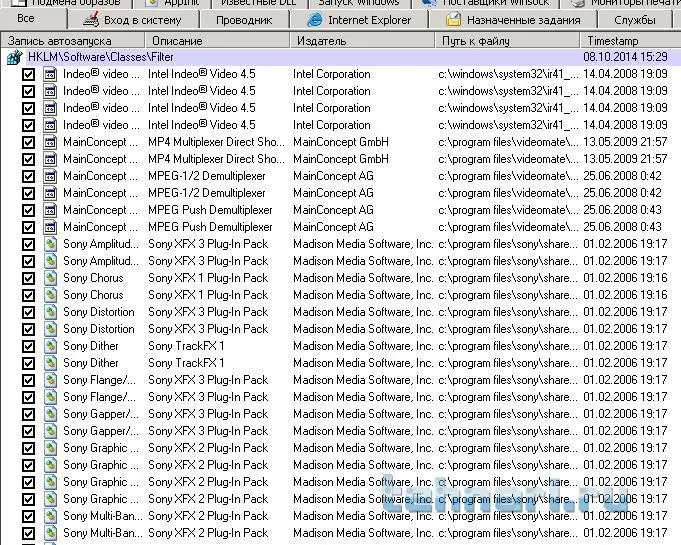
Task: Disable the lower Sony Amplitud entry checkbox
Action: [x=28, y=261]
